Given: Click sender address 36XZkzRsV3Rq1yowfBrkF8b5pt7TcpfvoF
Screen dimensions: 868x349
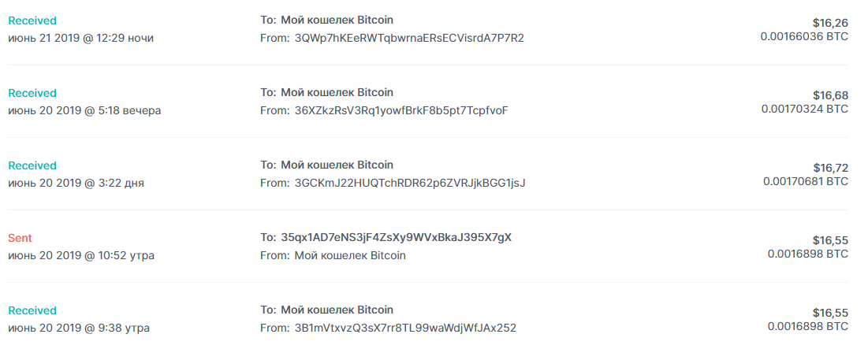Looking at the screenshot, I should click(401, 110).
